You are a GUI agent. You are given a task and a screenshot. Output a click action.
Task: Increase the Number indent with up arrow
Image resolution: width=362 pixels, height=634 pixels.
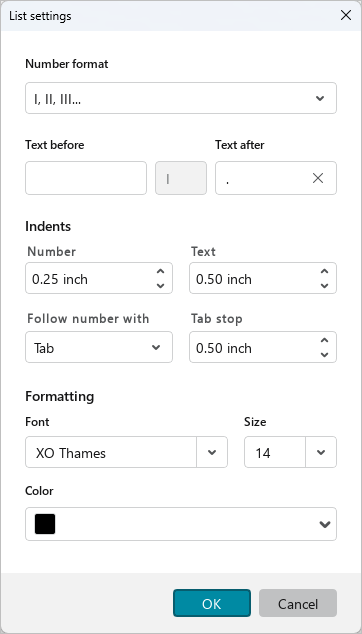161,271
